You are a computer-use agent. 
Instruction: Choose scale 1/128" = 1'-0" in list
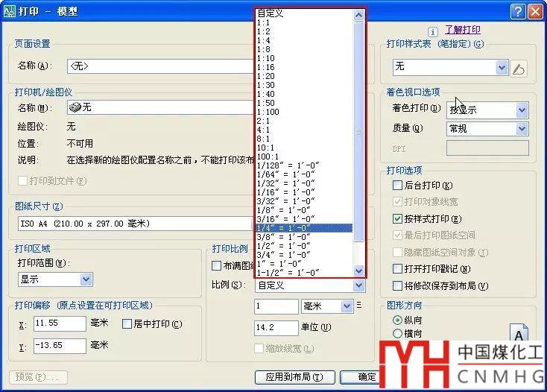click(x=304, y=165)
